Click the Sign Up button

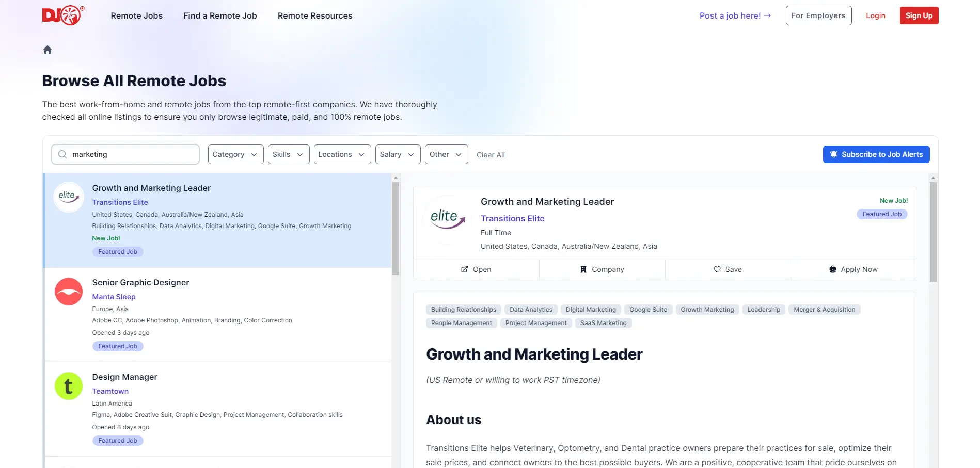pyautogui.click(x=919, y=15)
